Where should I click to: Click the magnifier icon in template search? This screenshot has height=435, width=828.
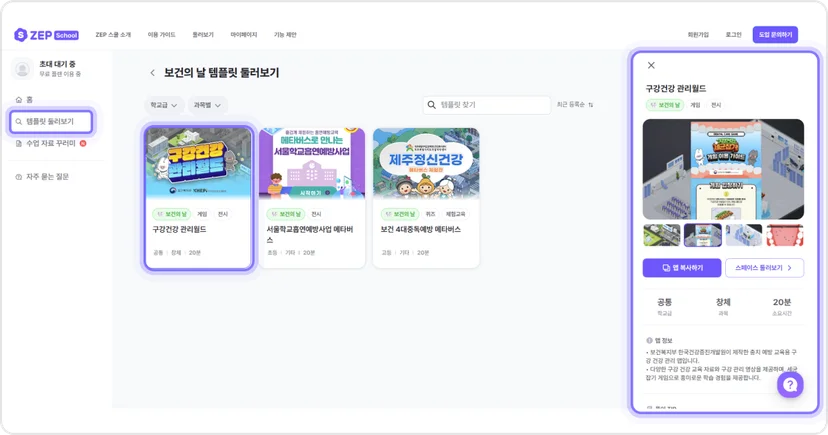click(431, 105)
